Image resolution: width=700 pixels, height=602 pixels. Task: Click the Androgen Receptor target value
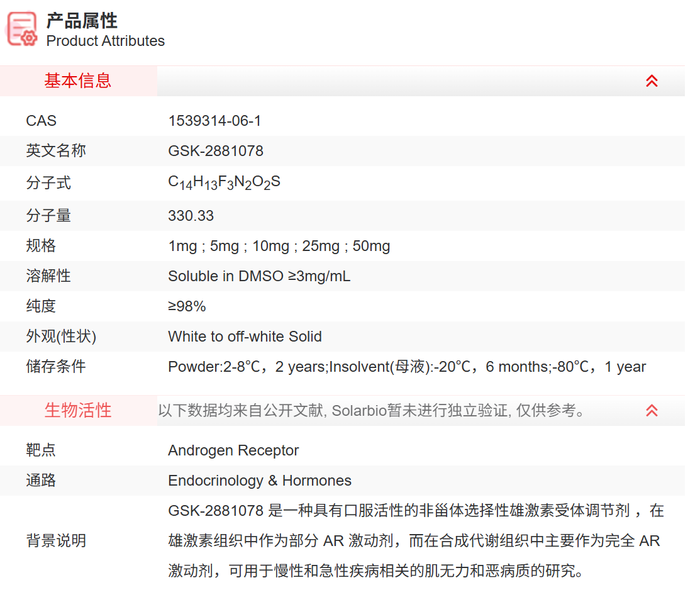[233, 450]
